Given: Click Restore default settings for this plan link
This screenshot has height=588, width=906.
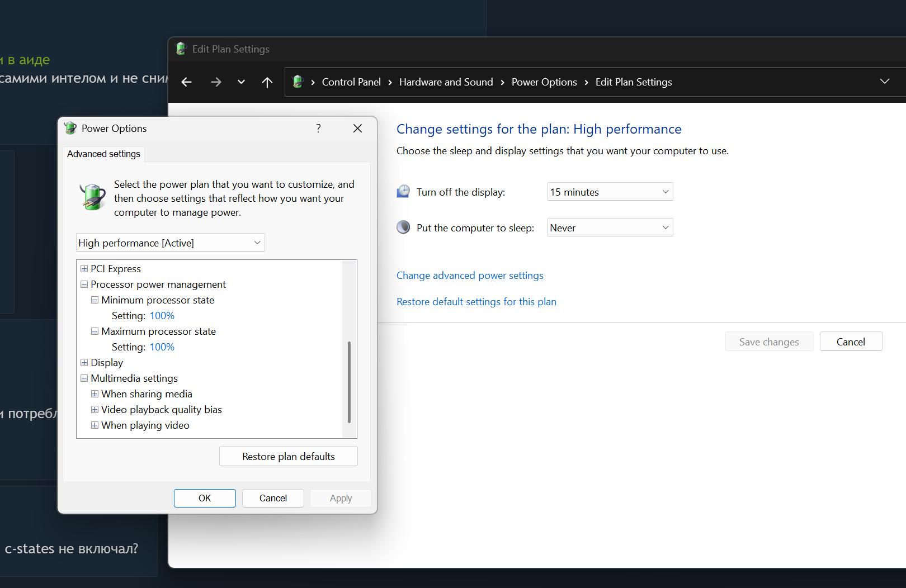Looking at the screenshot, I should tap(476, 302).
